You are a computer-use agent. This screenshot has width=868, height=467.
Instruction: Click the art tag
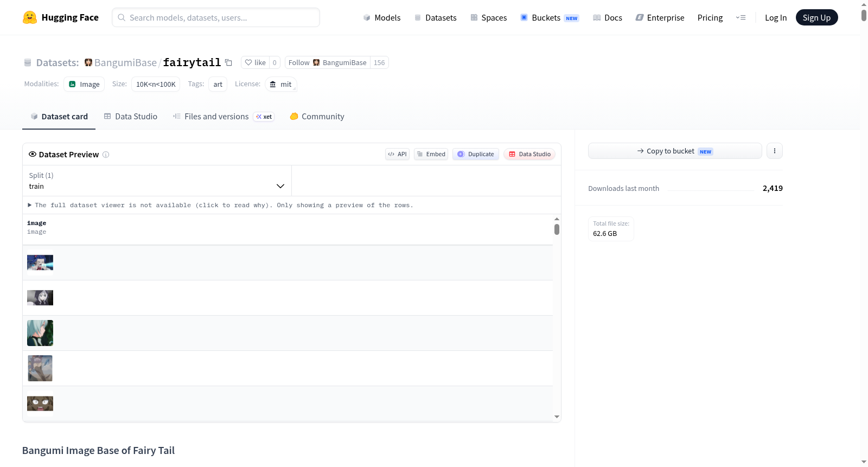(x=218, y=84)
